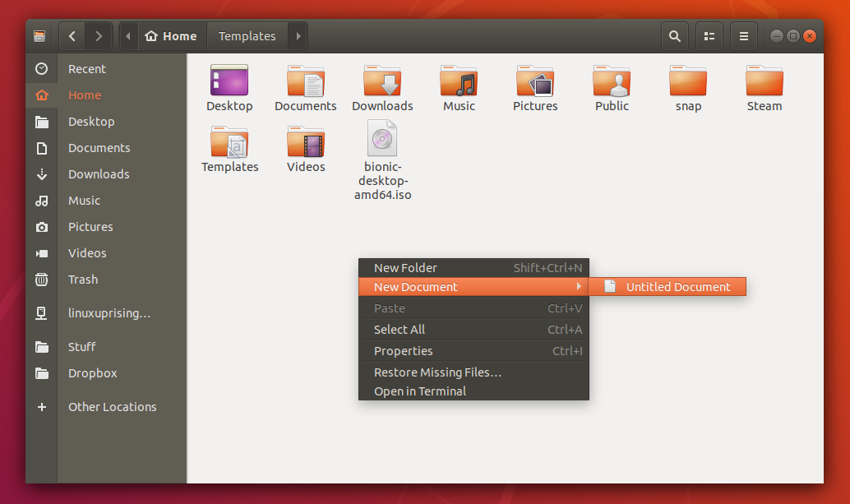
Task: Open the Steam folder icon
Action: (x=764, y=80)
